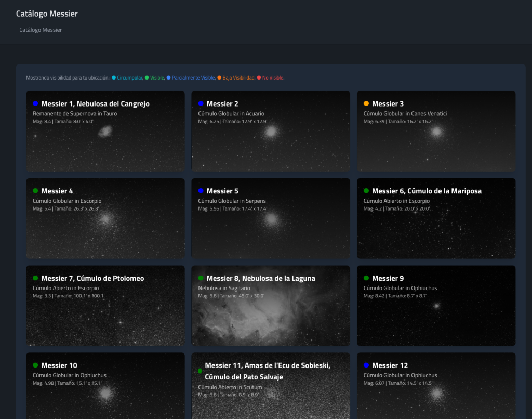Click the No Visible legend label

(x=273, y=78)
